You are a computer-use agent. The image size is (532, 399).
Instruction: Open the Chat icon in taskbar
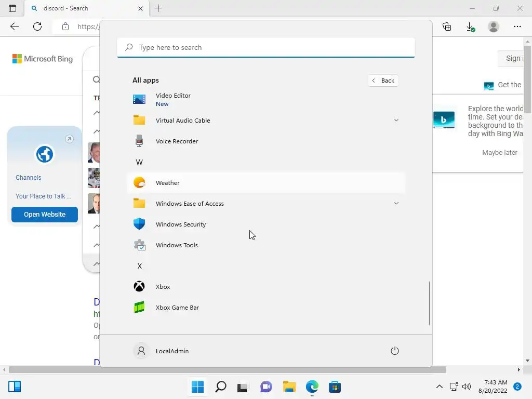click(x=266, y=387)
